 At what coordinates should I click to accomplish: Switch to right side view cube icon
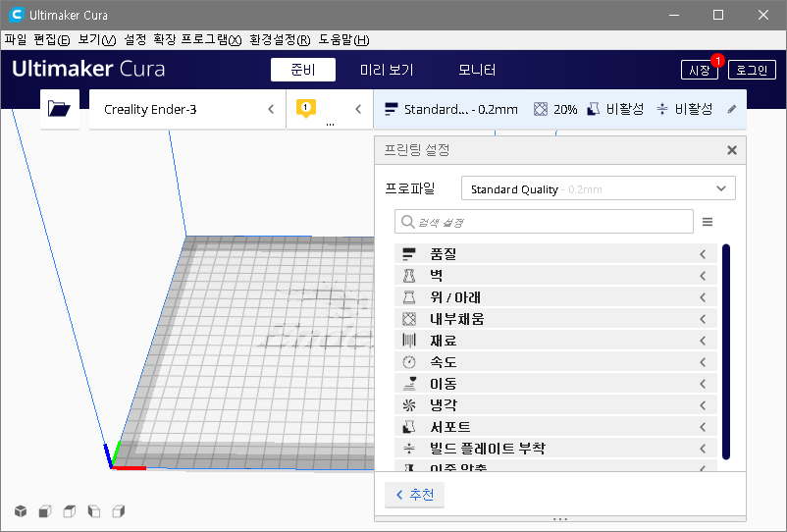click(x=119, y=511)
